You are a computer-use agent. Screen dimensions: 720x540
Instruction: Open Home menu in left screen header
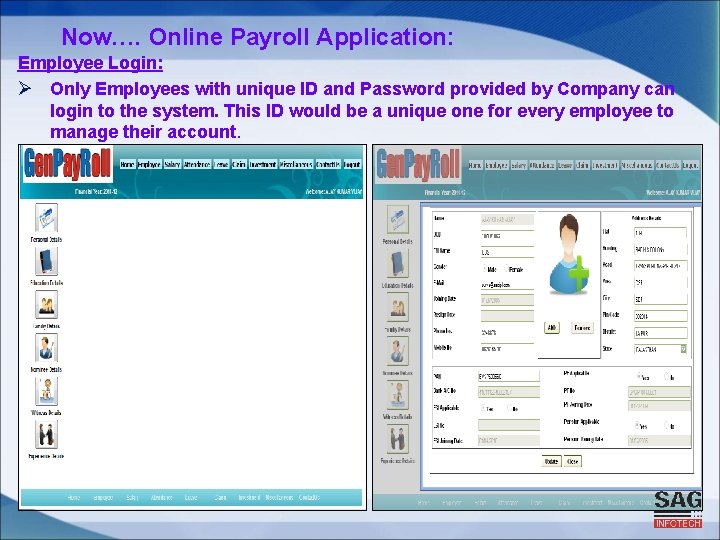click(127, 164)
